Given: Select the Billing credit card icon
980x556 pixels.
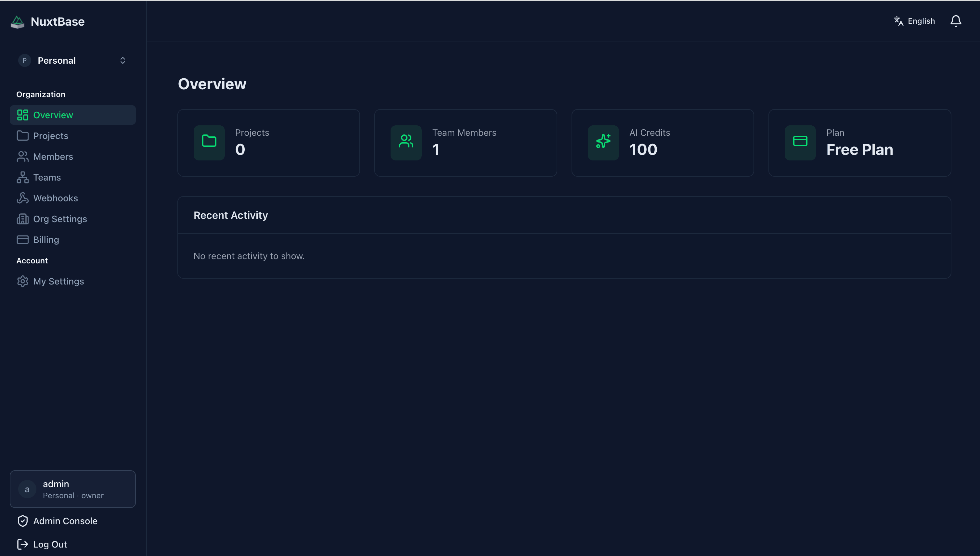Looking at the screenshot, I should 22,239.
